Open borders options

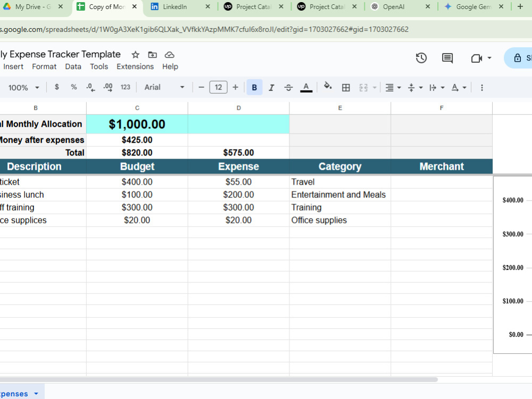(346, 88)
